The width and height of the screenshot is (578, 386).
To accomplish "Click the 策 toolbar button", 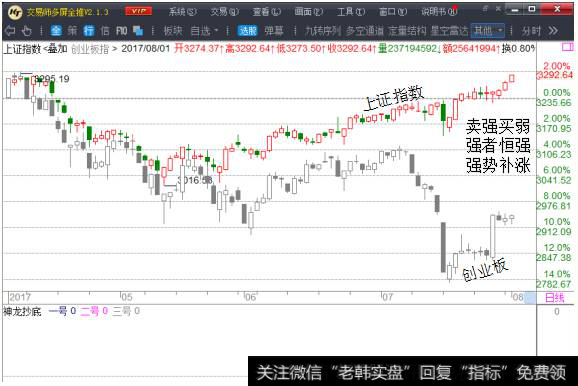I will coord(72,31).
